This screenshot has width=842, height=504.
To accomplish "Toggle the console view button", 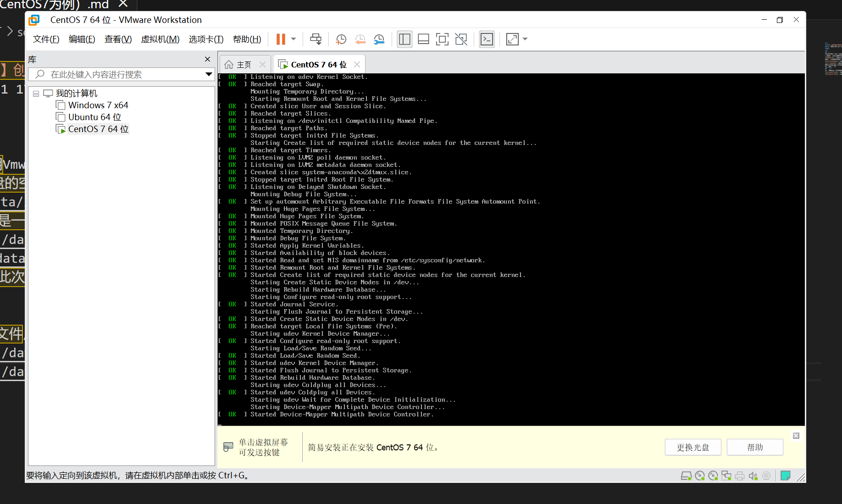I will click(487, 39).
